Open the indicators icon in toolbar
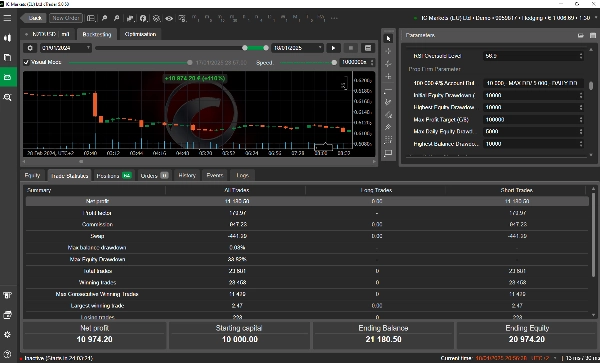Viewport: 600px width, 363px height. click(143, 18)
